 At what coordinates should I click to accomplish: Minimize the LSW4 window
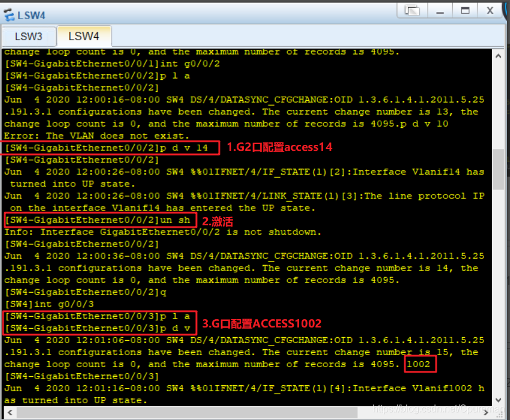click(440, 11)
